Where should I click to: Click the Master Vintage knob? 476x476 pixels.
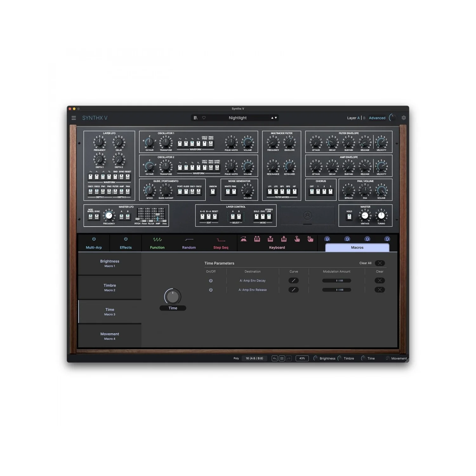tap(365, 216)
